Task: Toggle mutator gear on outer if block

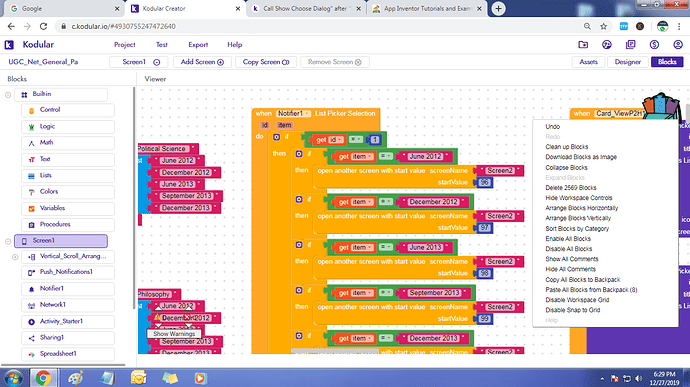Action: click(276, 137)
